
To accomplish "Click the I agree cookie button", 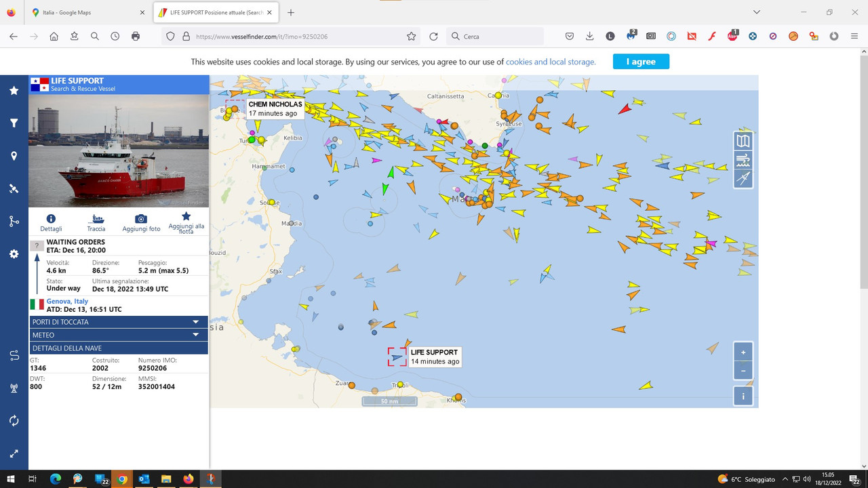I will tap(641, 62).
